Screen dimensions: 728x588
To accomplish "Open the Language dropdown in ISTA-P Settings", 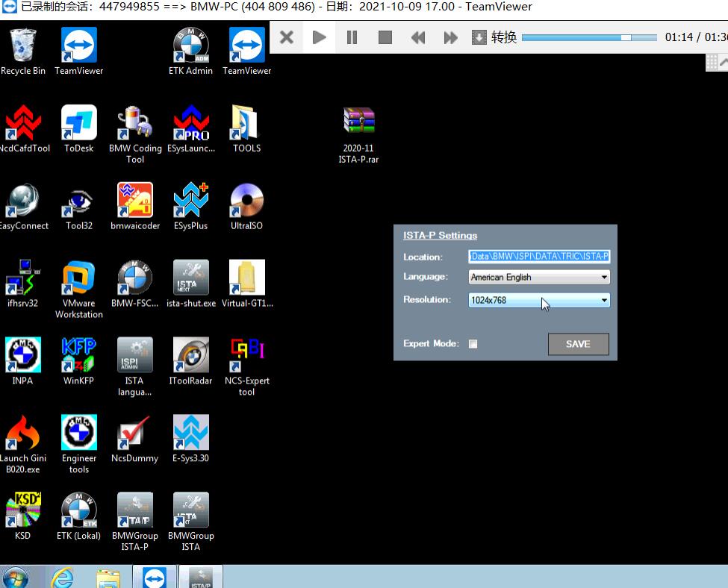I will pos(539,277).
